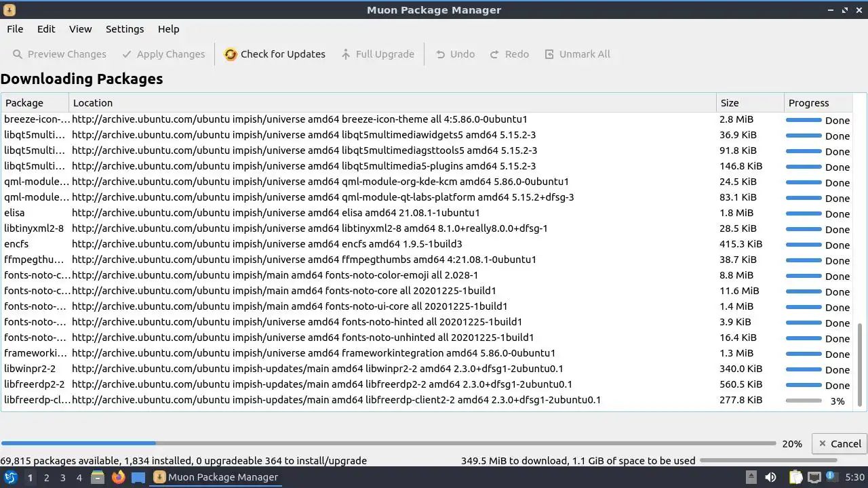Select the libfreerdp2-2 package row
This screenshot has width=868, height=488.
click(x=427, y=384)
